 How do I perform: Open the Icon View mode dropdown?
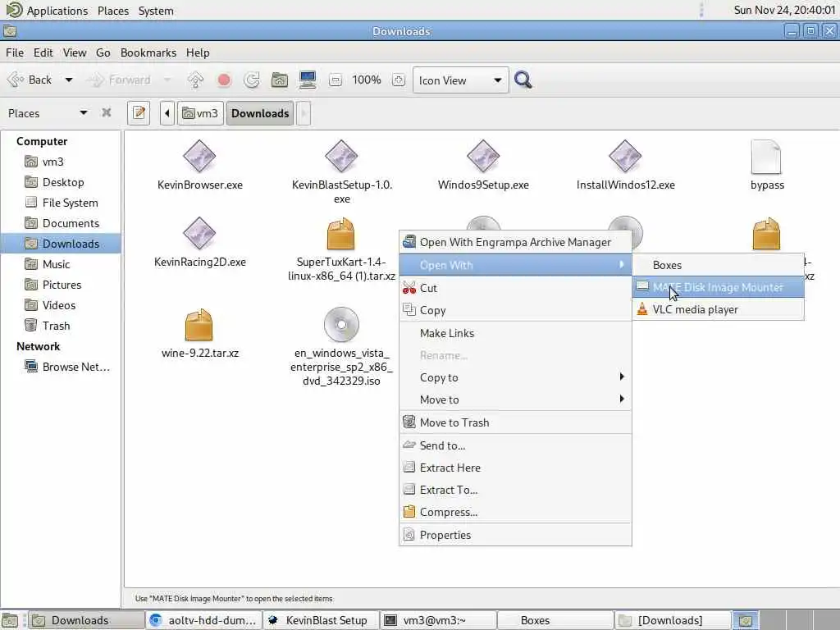pos(460,80)
